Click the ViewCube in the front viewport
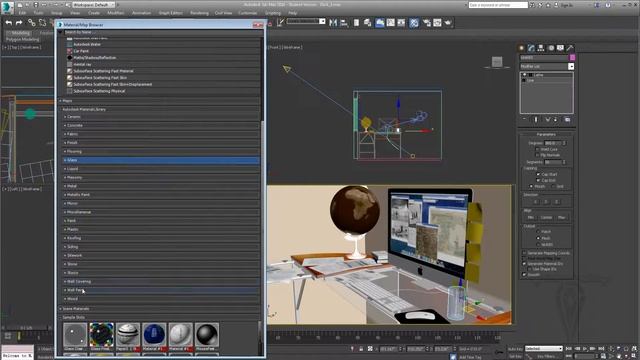Screen dimensions: 640x360 pos(497,62)
